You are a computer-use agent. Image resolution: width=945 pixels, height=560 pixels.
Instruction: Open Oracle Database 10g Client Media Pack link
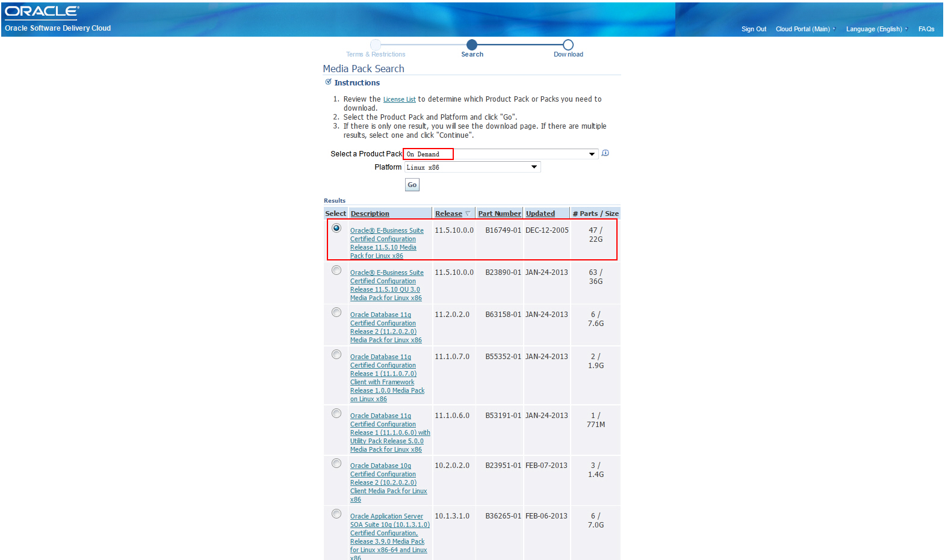(388, 482)
